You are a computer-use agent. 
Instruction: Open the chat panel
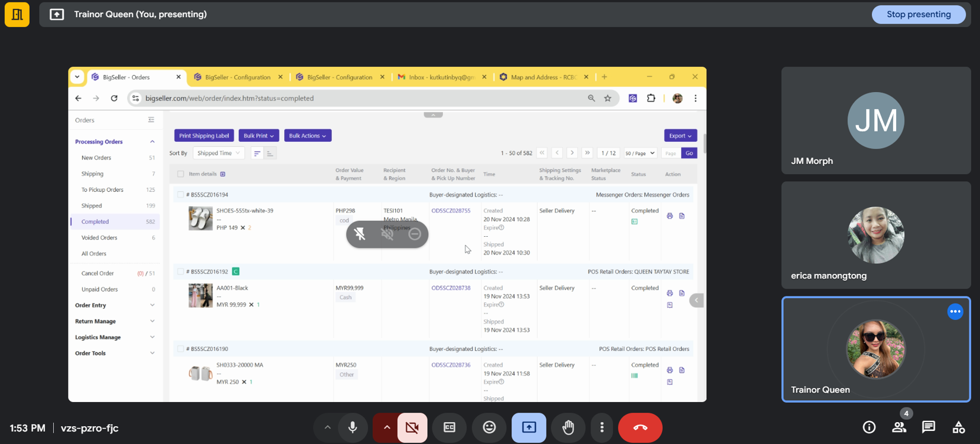tap(928, 427)
